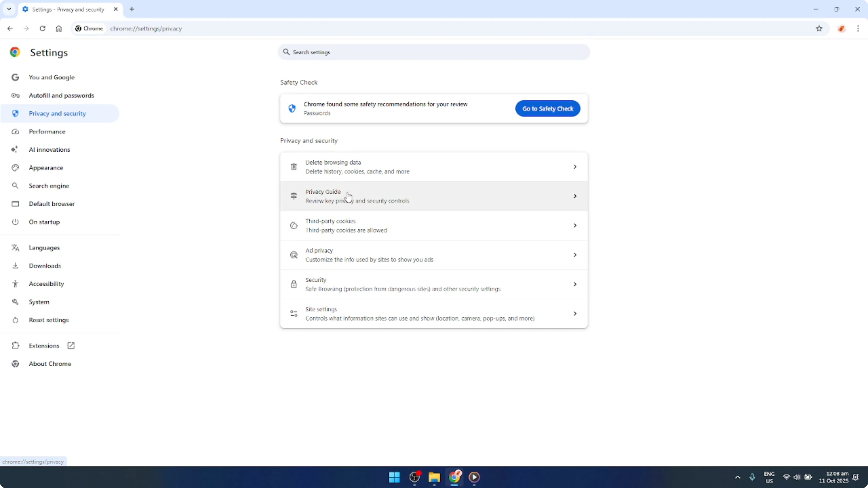Click the wrench System icon
The width and height of the screenshot is (868, 488).
click(15, 302)
